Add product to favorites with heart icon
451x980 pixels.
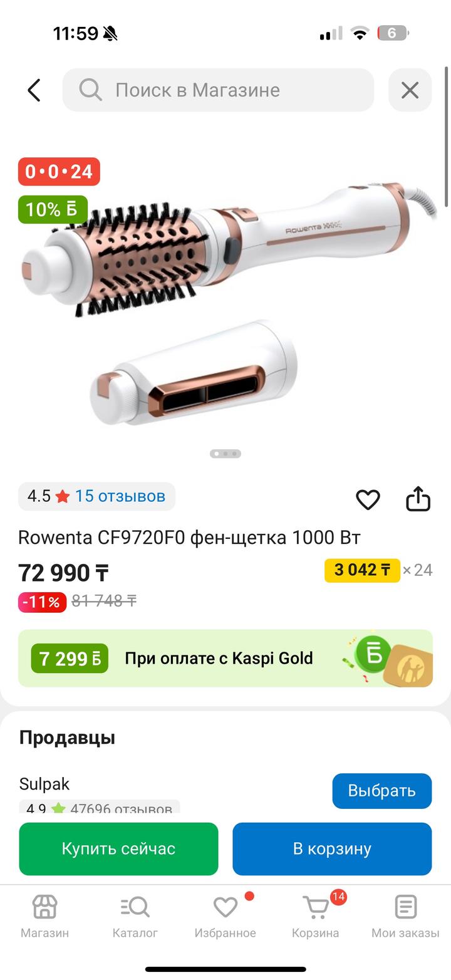pos(368,499)
